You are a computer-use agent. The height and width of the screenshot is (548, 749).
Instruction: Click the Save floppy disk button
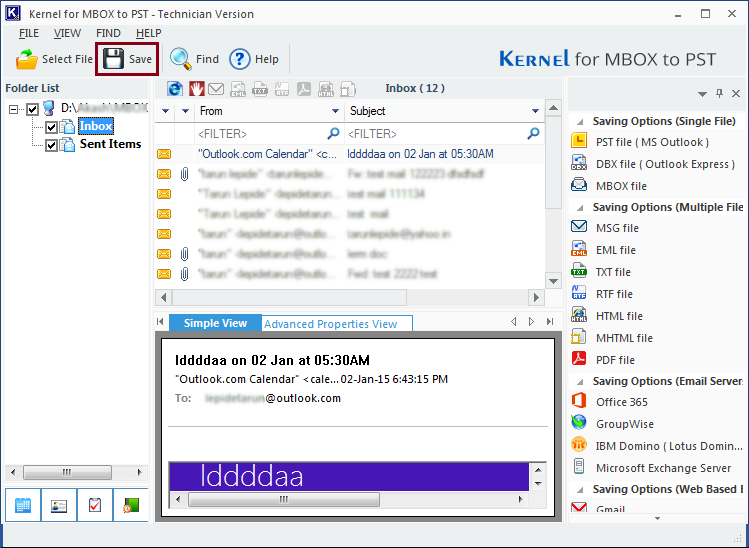(127, 59)
